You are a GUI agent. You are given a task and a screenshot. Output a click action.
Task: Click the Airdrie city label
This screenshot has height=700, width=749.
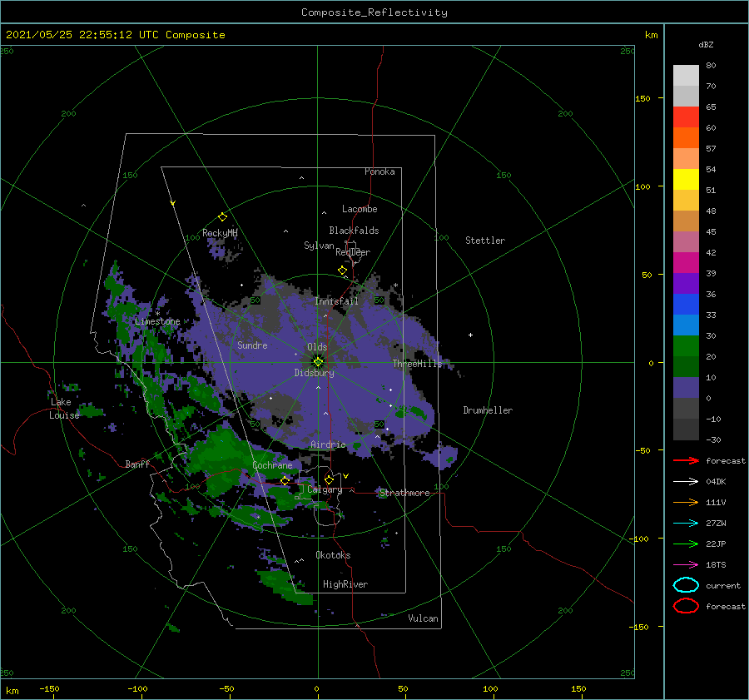[328, 444]
